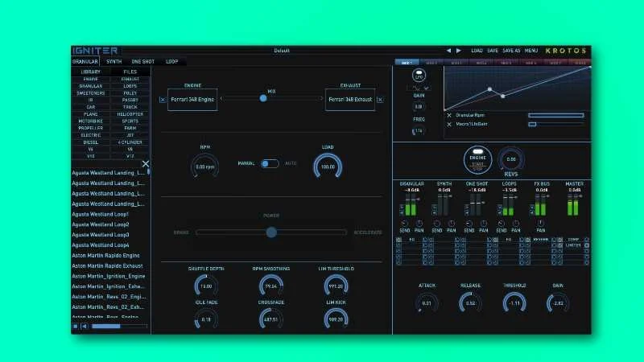Click the Loops channel Send knob

[x=501, y=224]
